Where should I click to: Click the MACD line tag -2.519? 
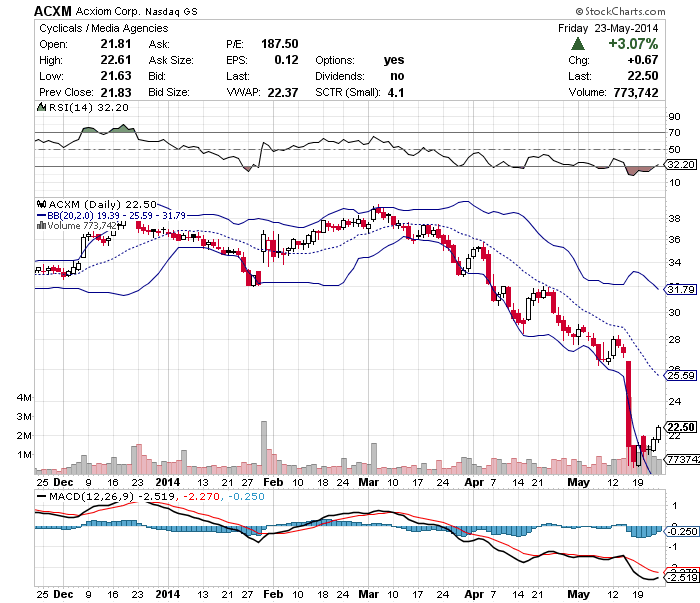[x=682, y=578]
